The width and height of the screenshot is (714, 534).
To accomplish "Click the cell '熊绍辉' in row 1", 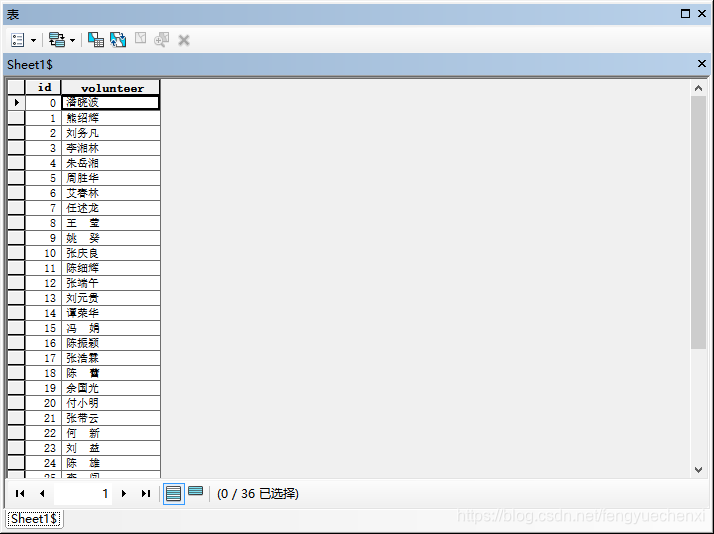I will click(111, 118).
